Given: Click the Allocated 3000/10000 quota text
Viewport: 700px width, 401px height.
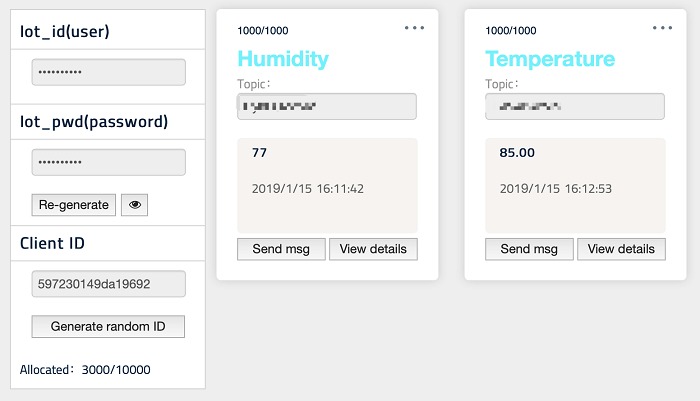Looking at the screenshot, I should [85, 370].
